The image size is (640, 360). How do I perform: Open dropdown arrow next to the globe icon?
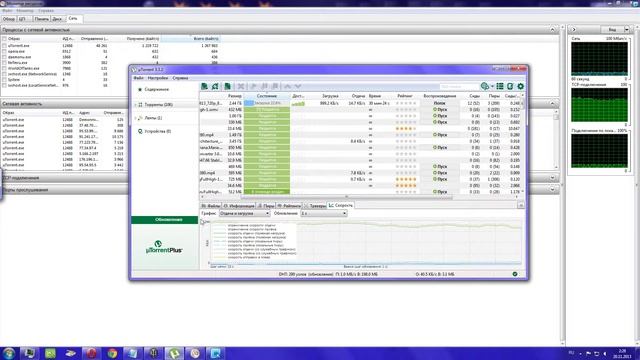pyautogui.click(x=492, y=87)
